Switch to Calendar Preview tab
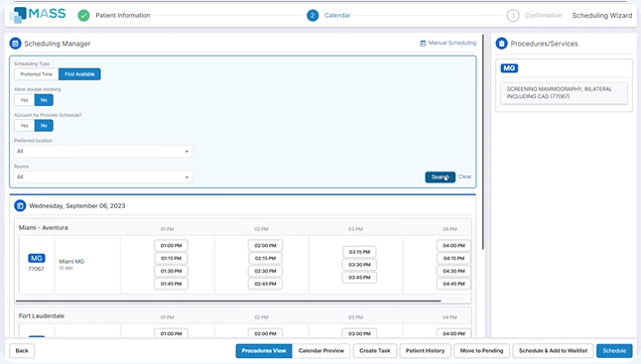This screenshot has height=364, width=641. [x=321, y=350]
